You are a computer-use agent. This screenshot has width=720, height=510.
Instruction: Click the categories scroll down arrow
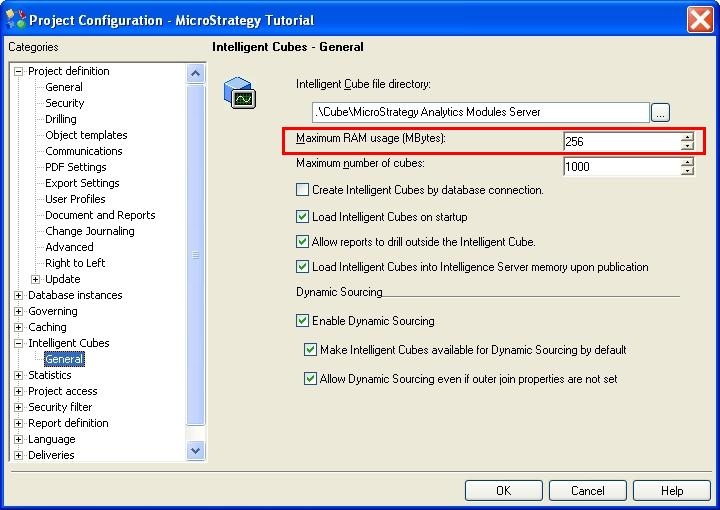196,451
